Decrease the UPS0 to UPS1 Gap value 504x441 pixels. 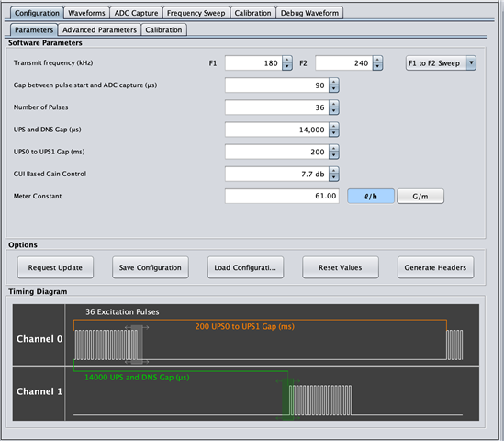point(334,155)
